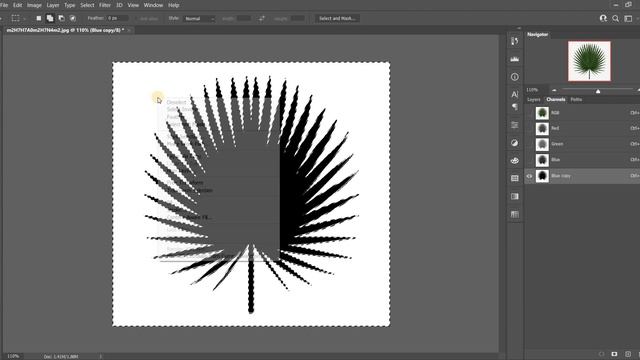Select Intersect with selection mode icon
This screenshot has height=360, width=640.
(x=73, y=18)
